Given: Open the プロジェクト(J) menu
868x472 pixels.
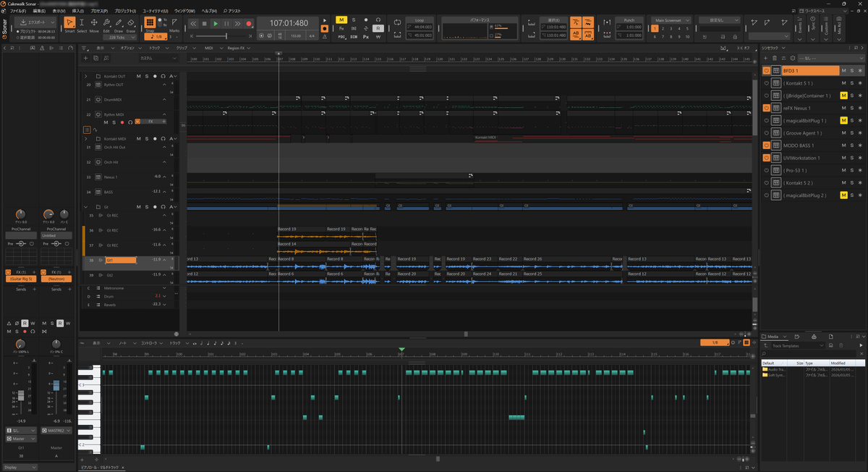Looking at the screenshot, I should (x=125, y=11).
